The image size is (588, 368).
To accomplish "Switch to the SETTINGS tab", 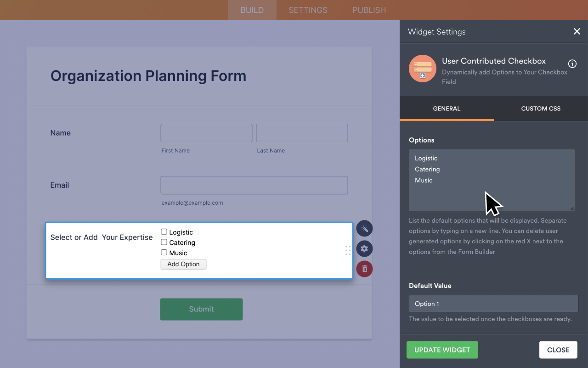I will [307, 10].
